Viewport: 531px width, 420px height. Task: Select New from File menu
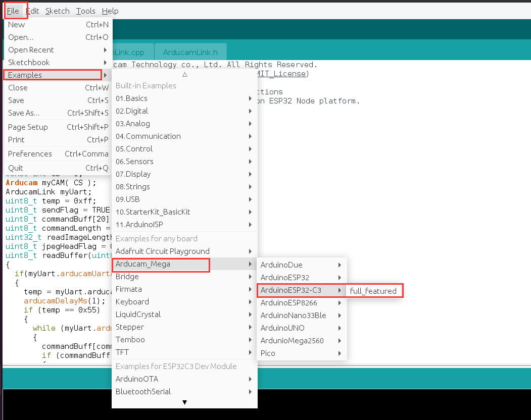click(58, 25)
